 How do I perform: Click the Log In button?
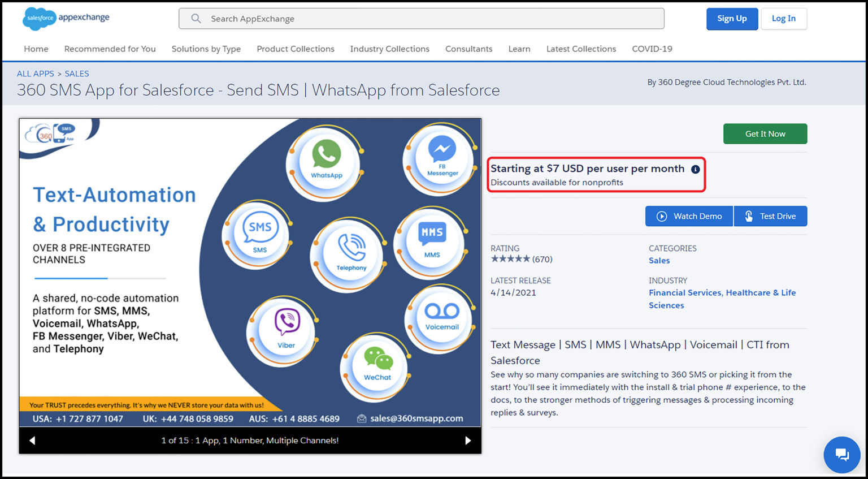coord(784,19)
